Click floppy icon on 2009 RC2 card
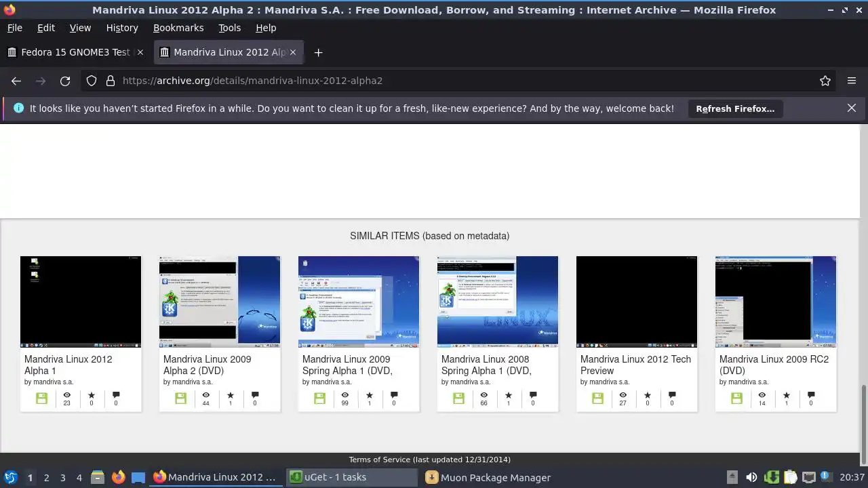This screenshot has height=488, width=868. (736, 399)
